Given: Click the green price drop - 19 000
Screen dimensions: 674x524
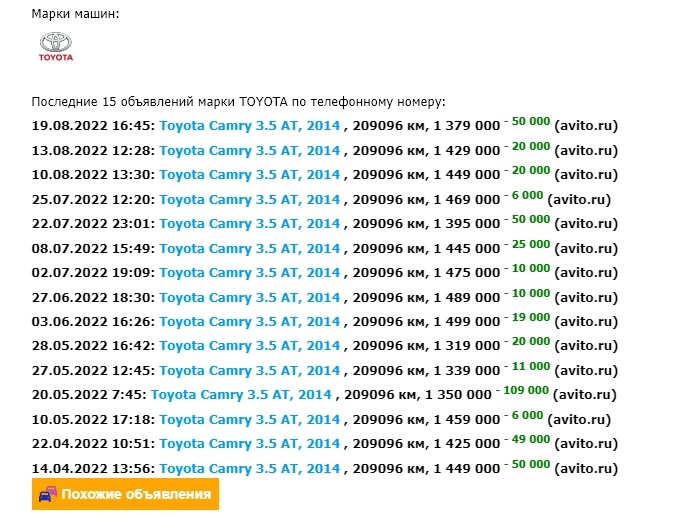Looking at the screenshot, I should click(x=527, y=317).
